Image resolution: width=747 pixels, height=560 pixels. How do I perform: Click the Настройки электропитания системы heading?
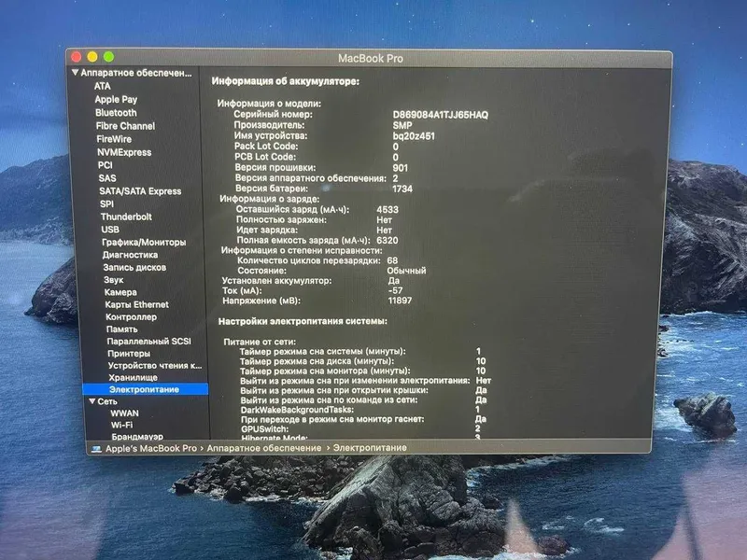303,321
